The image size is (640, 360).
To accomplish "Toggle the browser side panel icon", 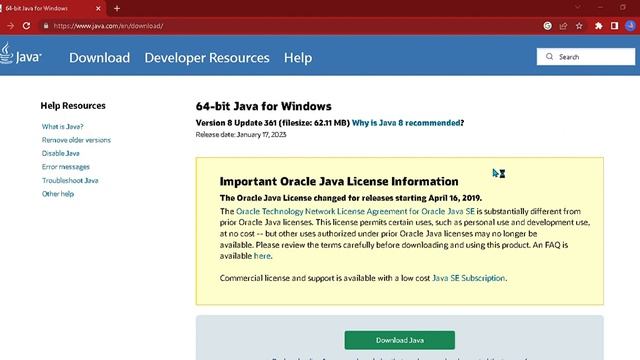I will tap(614, 26).
